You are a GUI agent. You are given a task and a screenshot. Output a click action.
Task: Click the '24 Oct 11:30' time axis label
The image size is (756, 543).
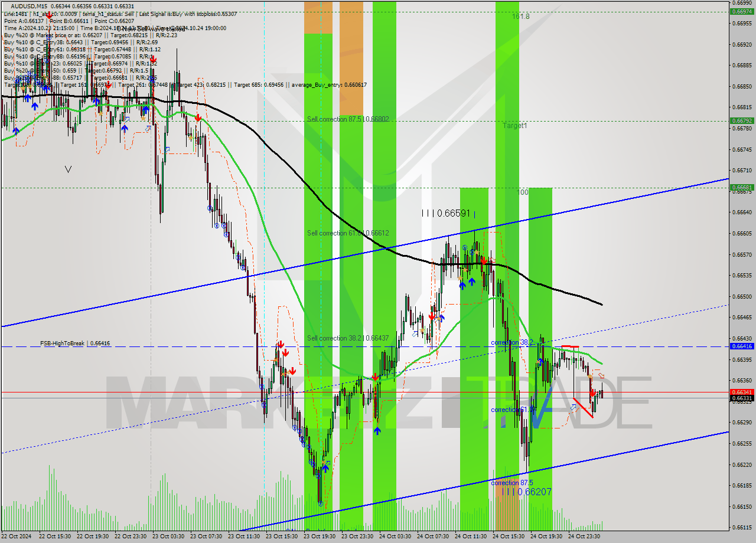(471, 537)
